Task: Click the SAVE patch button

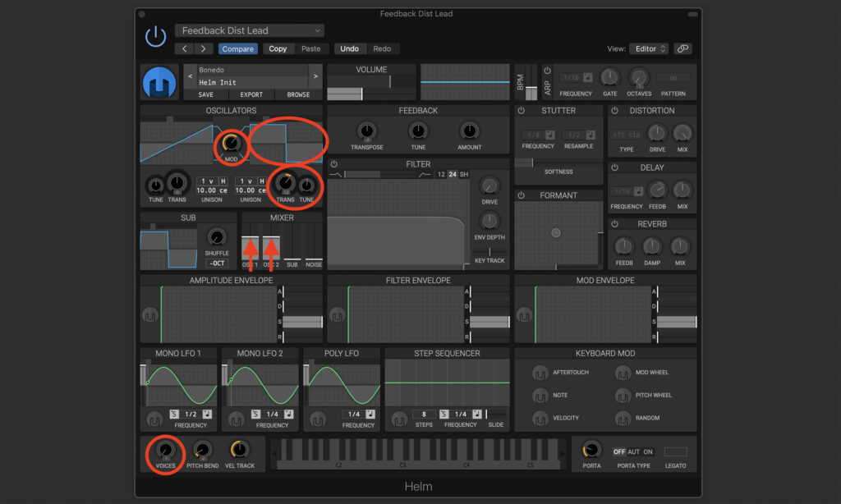Action: [206, 95]
